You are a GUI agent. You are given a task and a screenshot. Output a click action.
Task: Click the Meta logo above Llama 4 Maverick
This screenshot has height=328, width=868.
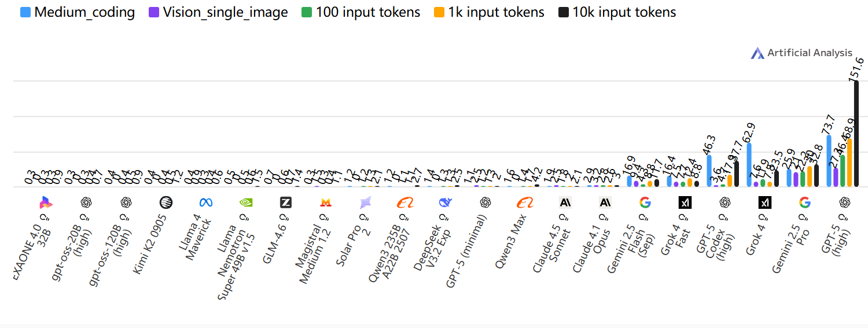206,202
